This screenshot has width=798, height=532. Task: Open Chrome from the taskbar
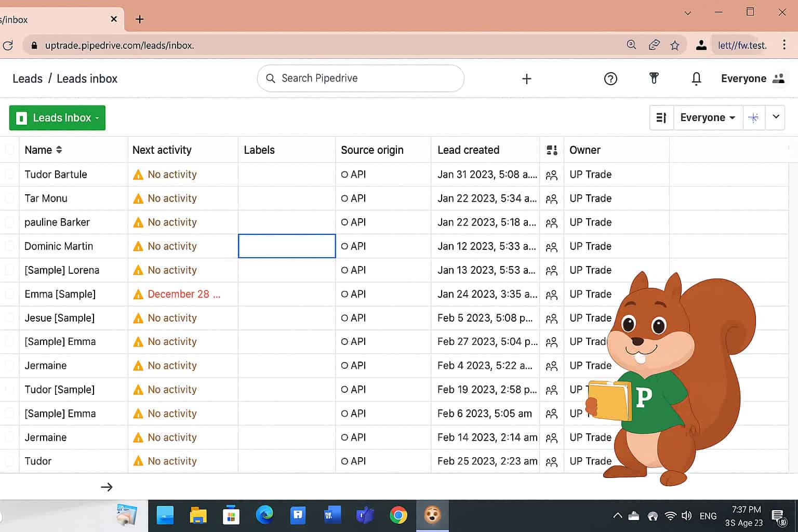398,515
